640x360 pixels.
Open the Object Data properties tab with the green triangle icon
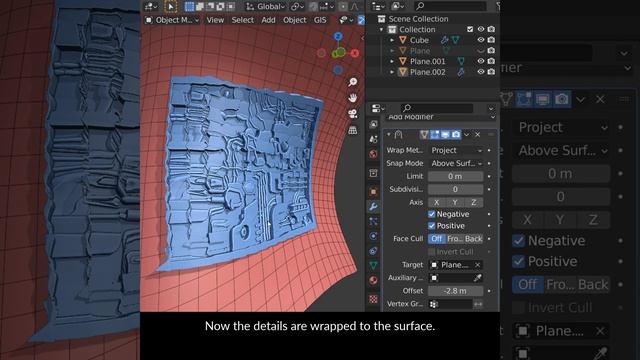tap(373, 266)
